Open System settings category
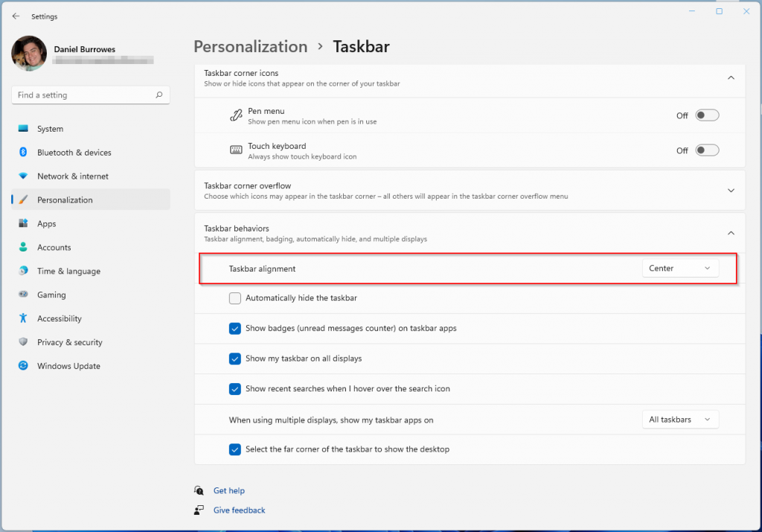This screenshot has height=532, width=762. tap(91, 129)
